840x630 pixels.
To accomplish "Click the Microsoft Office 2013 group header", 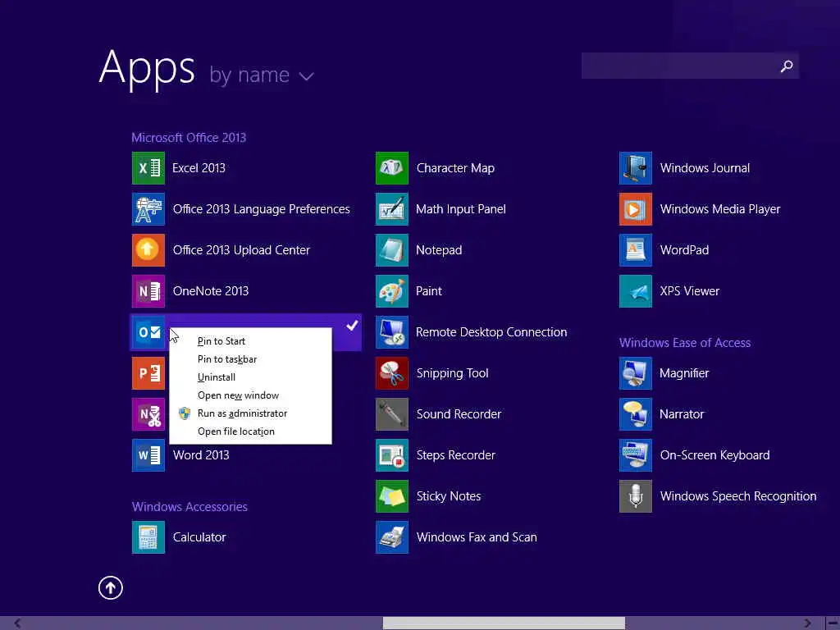I will [189, 138].
